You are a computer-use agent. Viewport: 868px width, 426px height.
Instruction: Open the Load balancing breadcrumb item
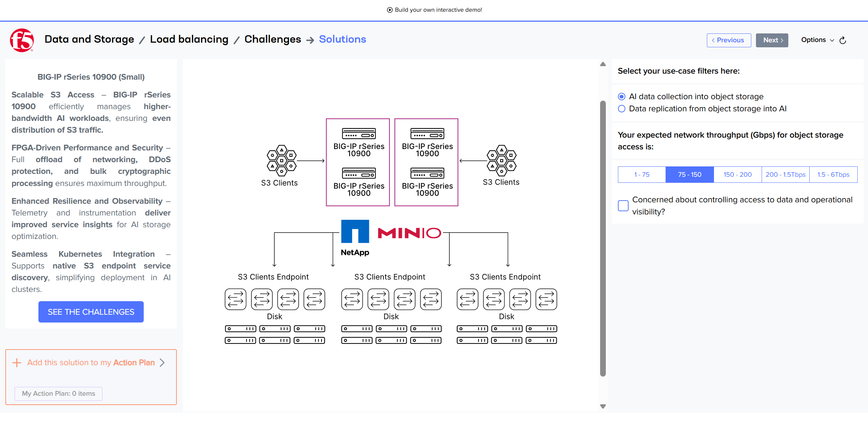click(189, 39)
